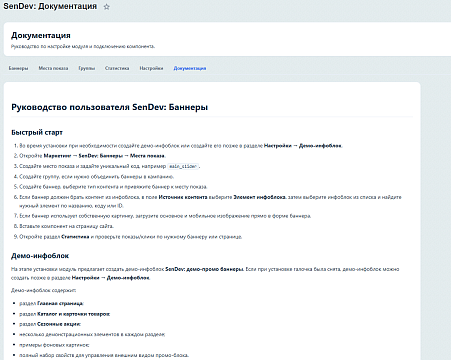451x360 pixels.
Task: Click bullet about demonstration elements in each section
Action: click(92, 334)
